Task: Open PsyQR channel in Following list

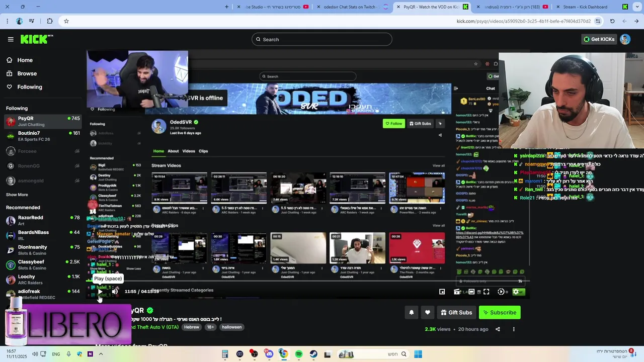Action: [43, 121]
